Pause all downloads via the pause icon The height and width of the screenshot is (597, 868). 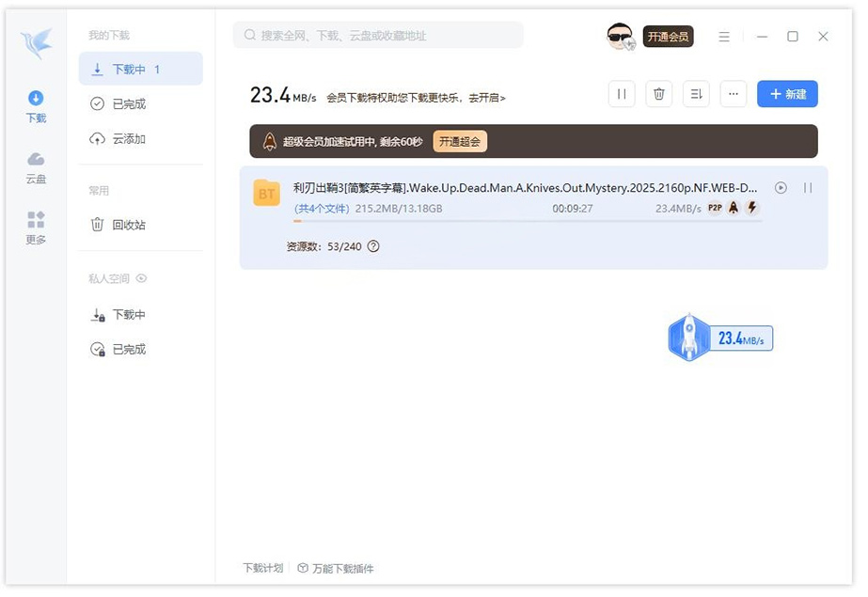pyautogui.click(x=622, y=93)
